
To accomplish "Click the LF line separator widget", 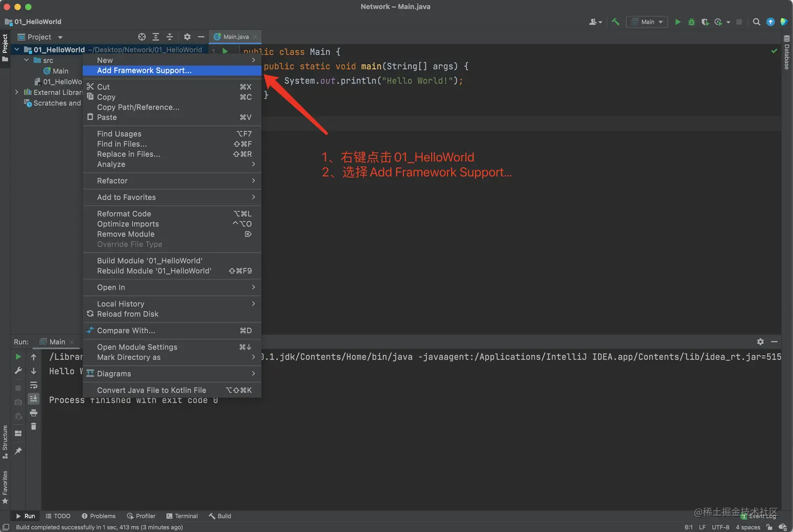I will (702, 527).
